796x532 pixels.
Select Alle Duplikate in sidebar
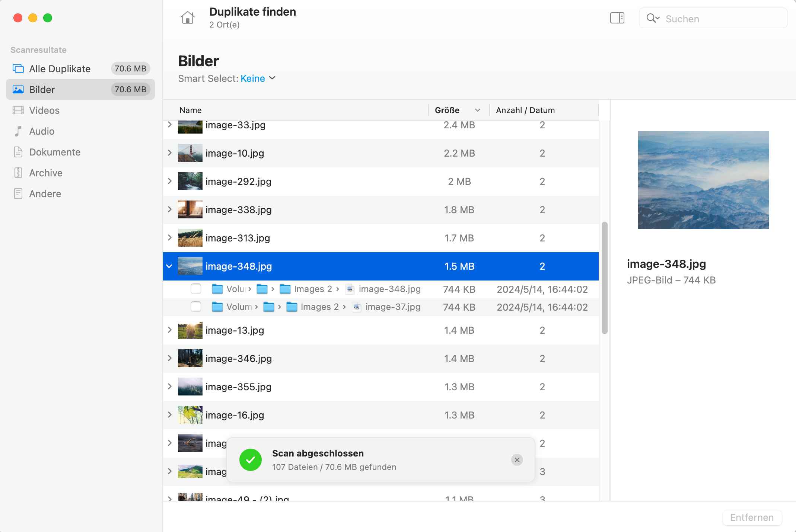click(x=60, y=69)
